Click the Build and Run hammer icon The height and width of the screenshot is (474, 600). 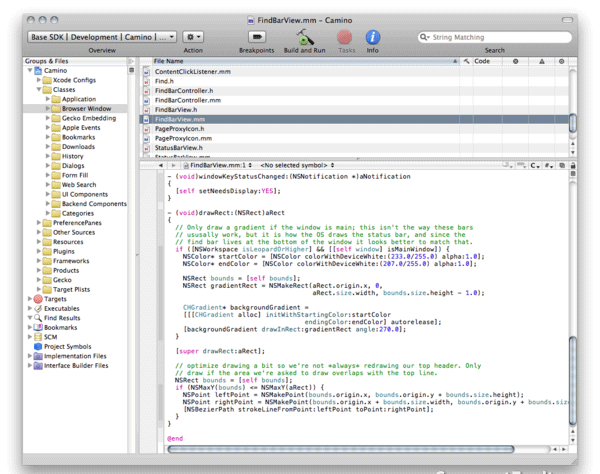click(x=305, y=37)
